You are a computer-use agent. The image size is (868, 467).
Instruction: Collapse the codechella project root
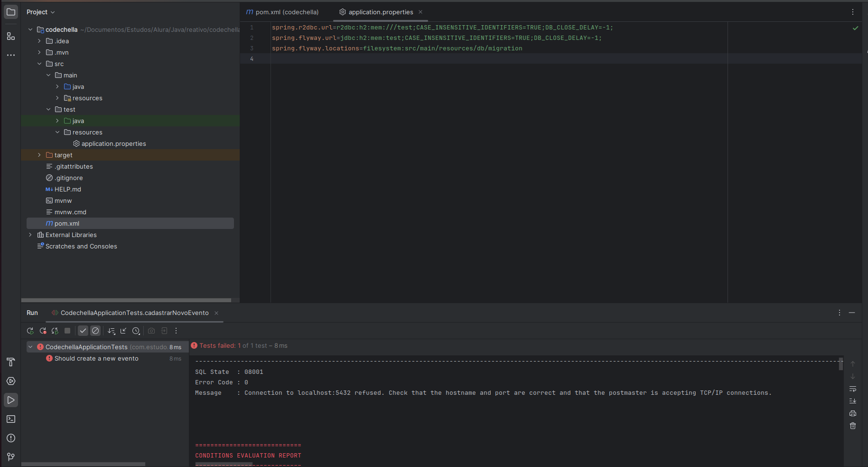(30, 29)
